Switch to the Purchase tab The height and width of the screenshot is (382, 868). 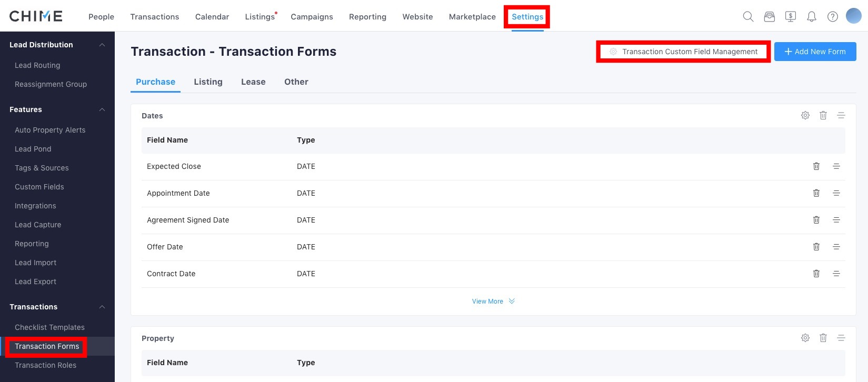click(x=155, y=82)
